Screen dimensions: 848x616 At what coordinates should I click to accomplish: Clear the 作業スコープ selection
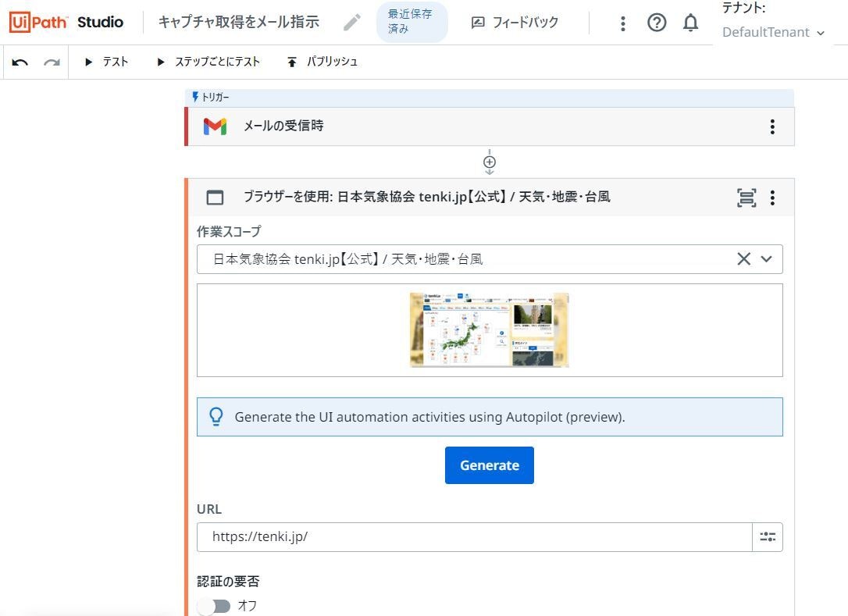tap(743, 259)
